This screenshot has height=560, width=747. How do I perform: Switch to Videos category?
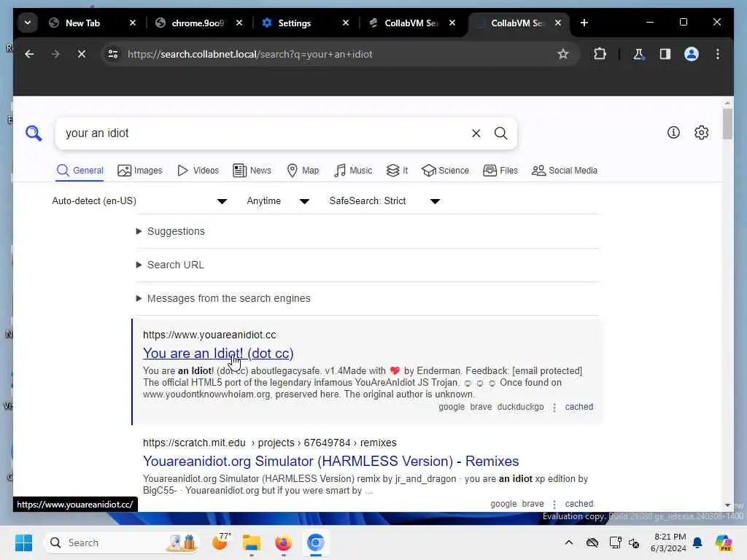(198, 171)
